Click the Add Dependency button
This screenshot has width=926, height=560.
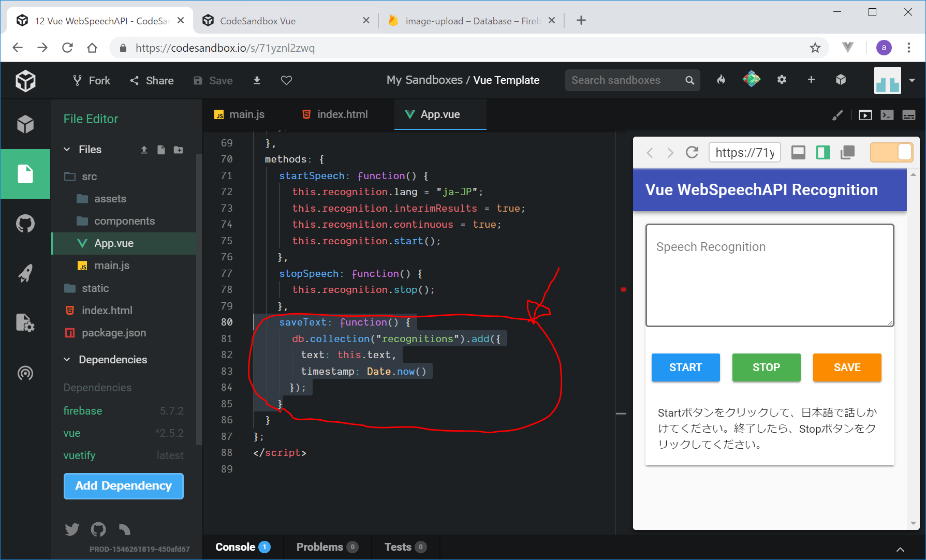coord(123,486)
